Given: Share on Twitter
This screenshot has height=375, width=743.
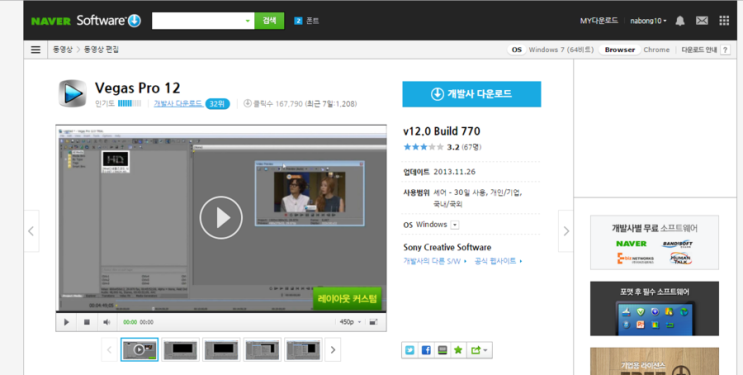Looking at the screenshot, I should click(410, 350).
